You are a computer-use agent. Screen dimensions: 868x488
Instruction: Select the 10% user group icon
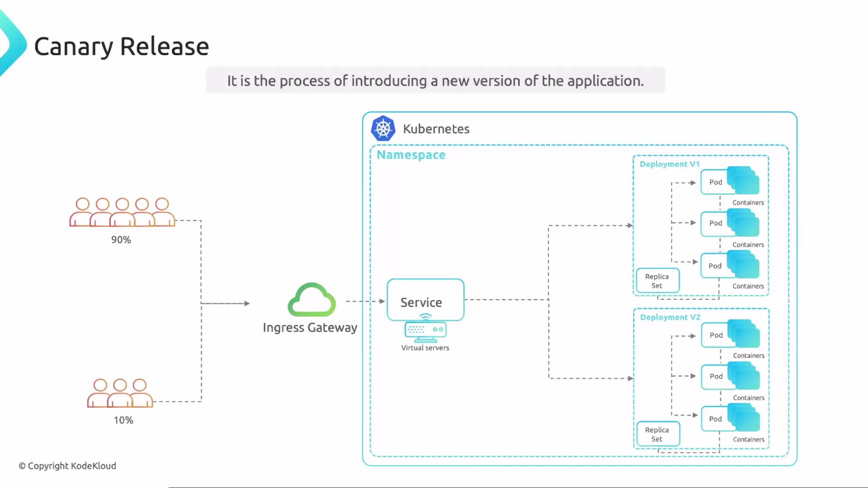120,393
